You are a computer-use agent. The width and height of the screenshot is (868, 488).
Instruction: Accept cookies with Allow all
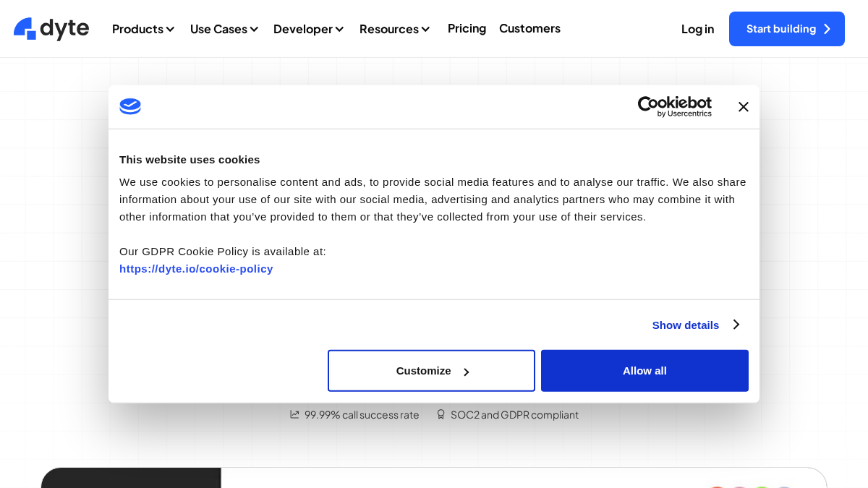[644, 371]
